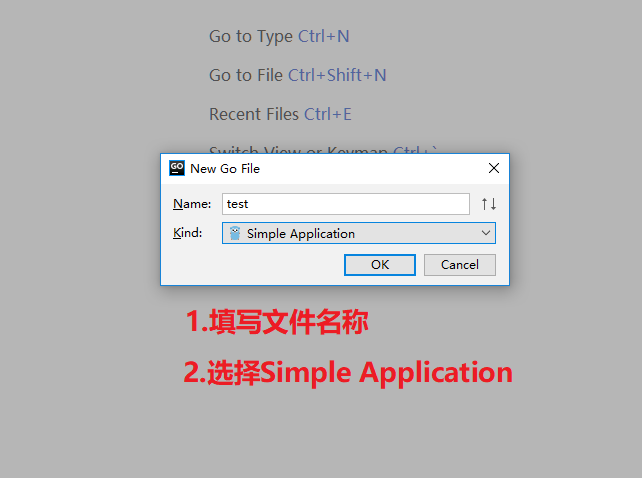This screenshot has width=642, height=478.
Task: Confirm with the OK button
Action: [380, 265]
